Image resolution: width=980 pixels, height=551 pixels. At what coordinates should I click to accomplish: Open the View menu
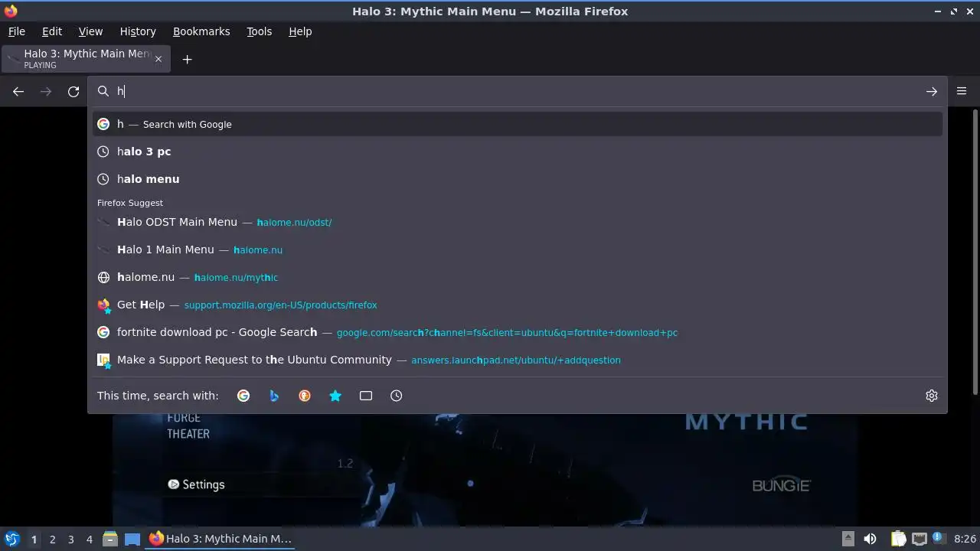(x=90, y=31)
